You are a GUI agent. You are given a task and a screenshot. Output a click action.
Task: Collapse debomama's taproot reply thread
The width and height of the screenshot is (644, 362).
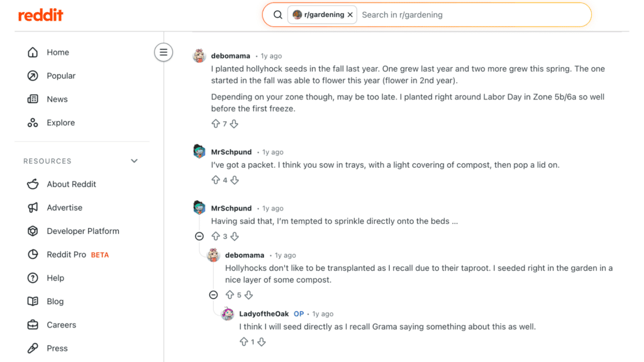point(213,295)
